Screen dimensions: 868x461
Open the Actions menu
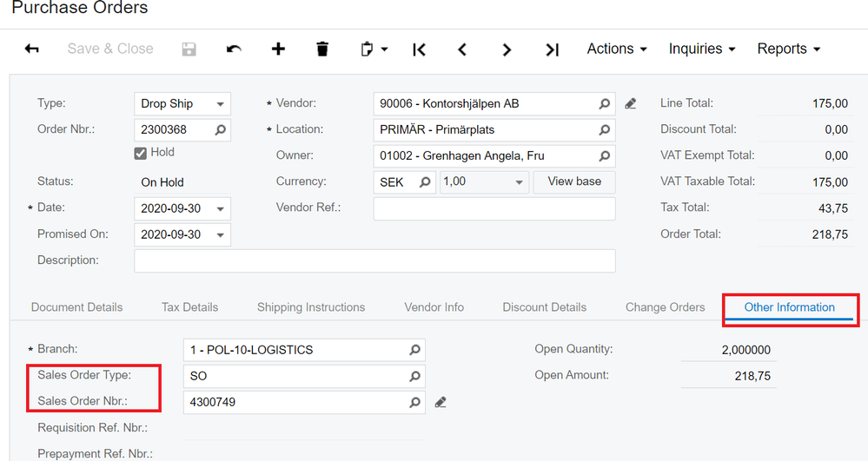point(617,49)
